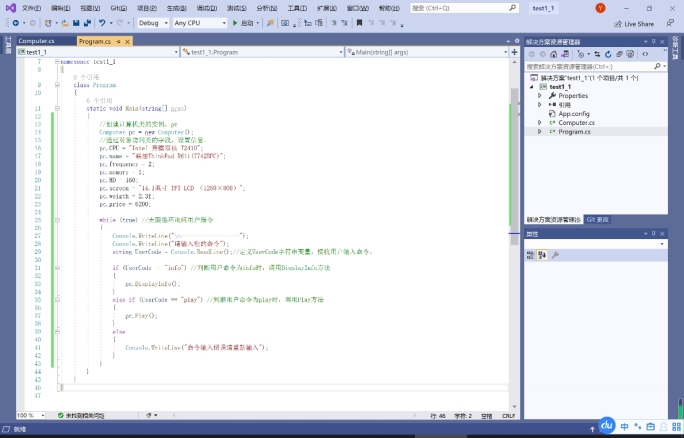The image size is (684, 438).
Task: Click the green Start debugging play icon
Action: point(235,23)
